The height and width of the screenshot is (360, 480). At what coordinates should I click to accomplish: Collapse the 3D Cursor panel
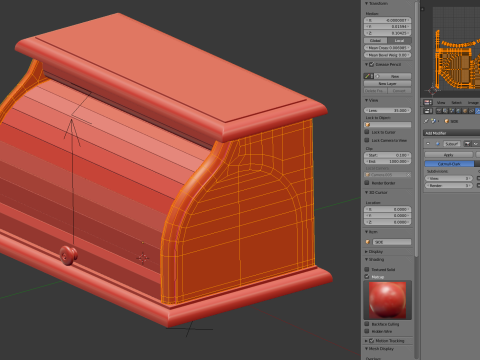coord(367,192)
